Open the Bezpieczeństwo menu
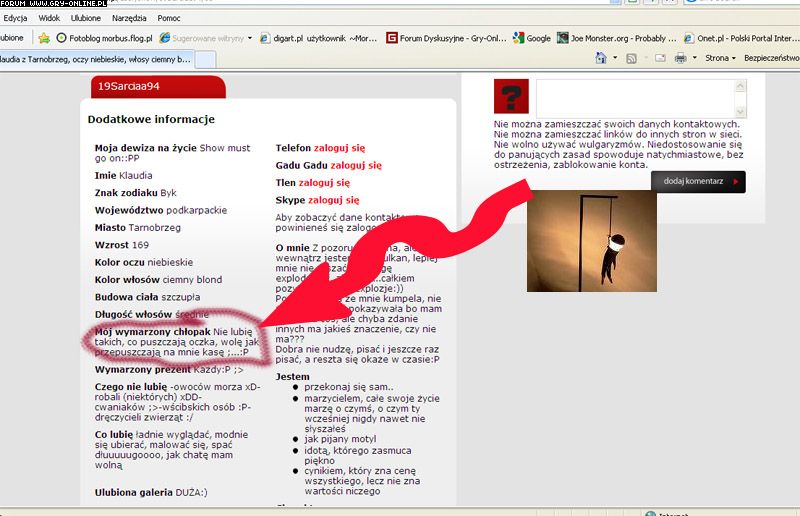Screen dimensions: 800x516 coord(771,58)
